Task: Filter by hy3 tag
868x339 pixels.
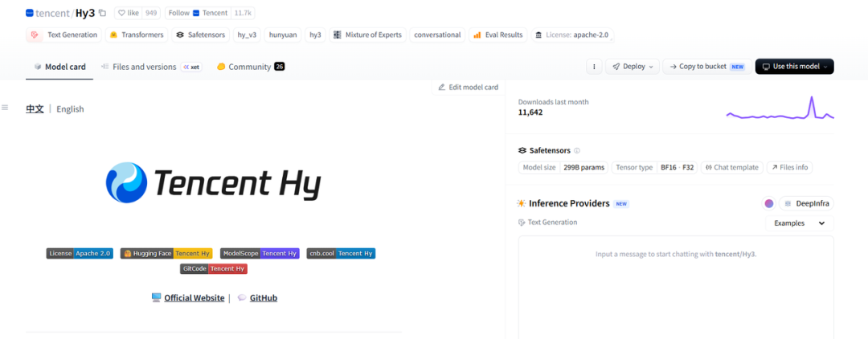Action: click(315, 35)
